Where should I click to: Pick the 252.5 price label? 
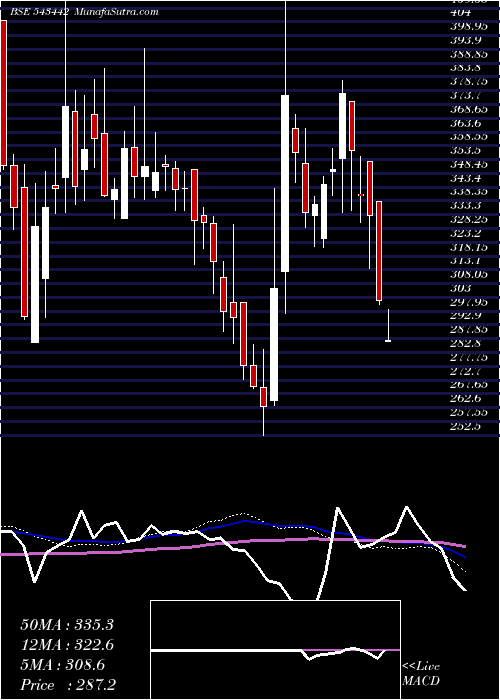tap(466, 426)
